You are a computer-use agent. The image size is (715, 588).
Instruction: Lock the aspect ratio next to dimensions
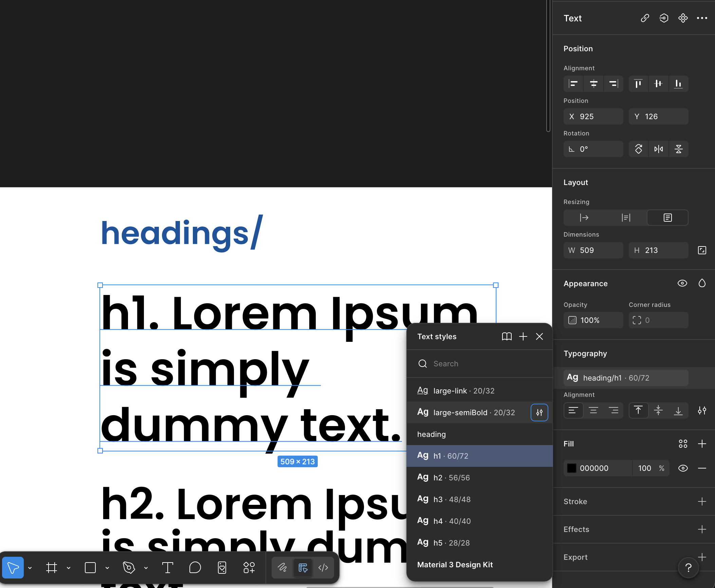702,250
